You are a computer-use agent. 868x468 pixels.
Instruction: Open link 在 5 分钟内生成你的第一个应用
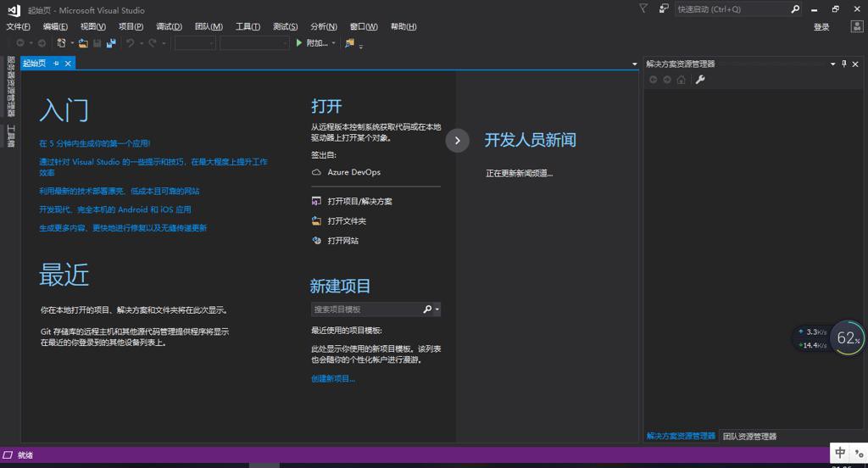(x=95, y=143)
